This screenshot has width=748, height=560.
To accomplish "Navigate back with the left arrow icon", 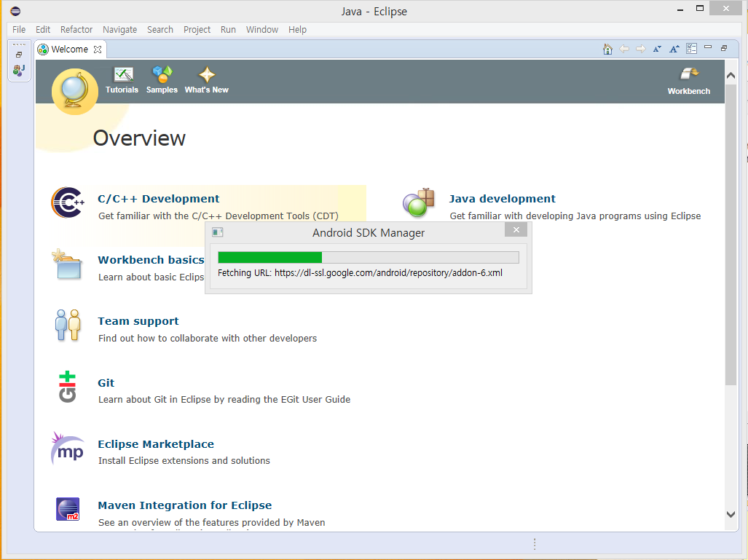I will click(x=624, y=49).
